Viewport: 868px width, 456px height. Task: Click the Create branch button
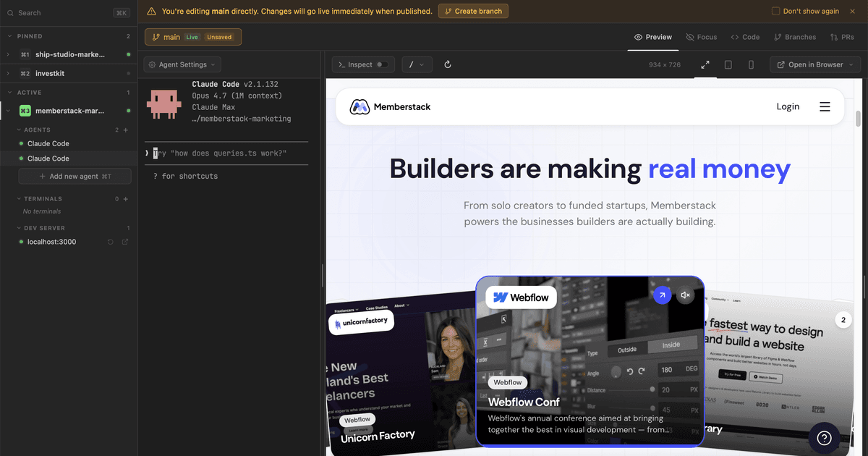(x=474, y=12)
